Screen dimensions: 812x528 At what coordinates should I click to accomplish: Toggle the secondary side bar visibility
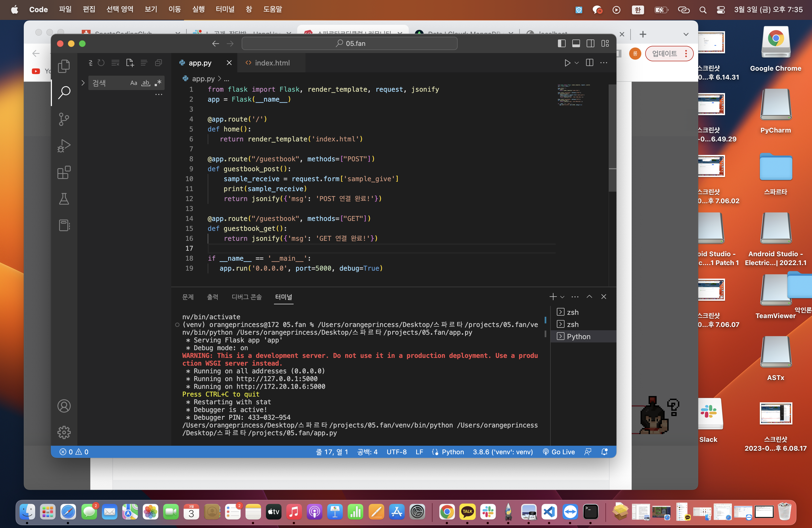pyautogui.click(x=590, y=43)
